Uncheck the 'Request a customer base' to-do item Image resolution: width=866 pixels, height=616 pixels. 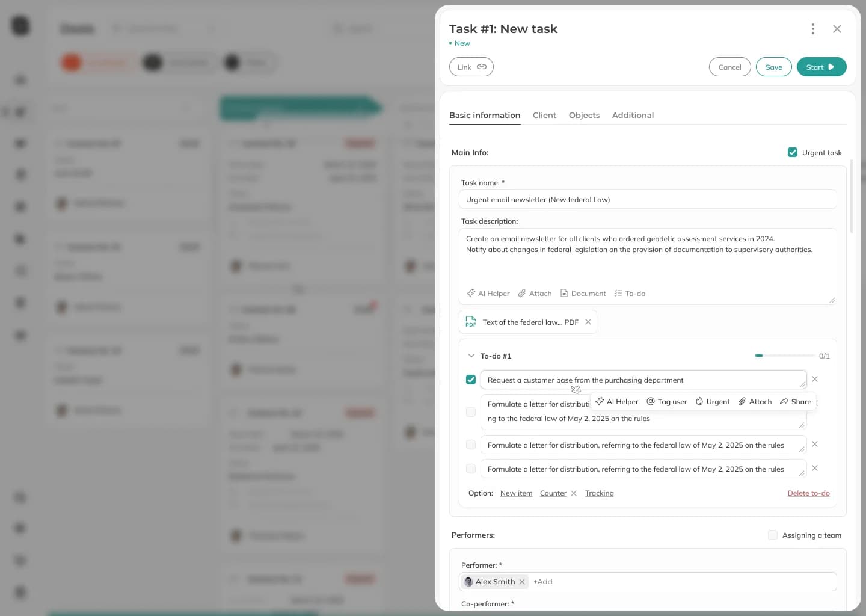[x=471, y=380]
